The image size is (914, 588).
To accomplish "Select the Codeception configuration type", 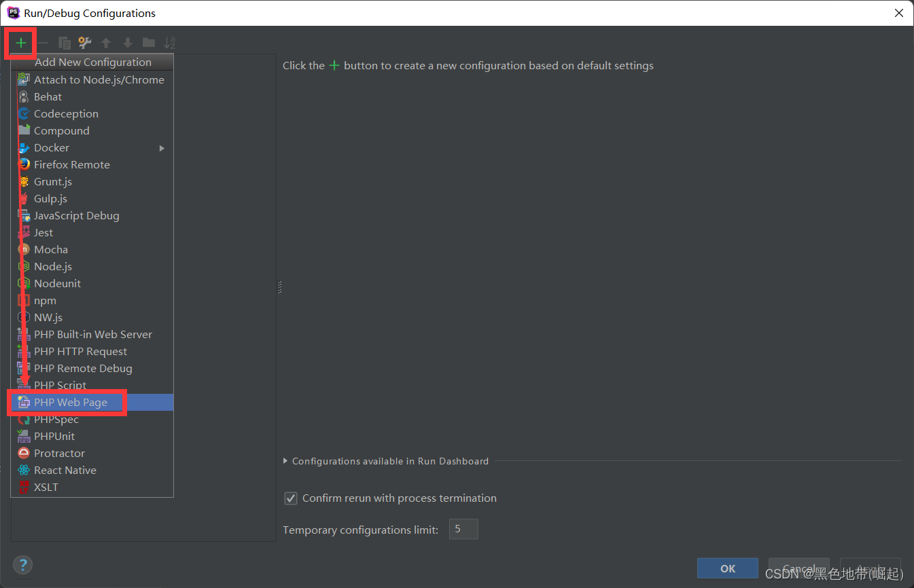I will pyautogui.click(x=92, y=113).
